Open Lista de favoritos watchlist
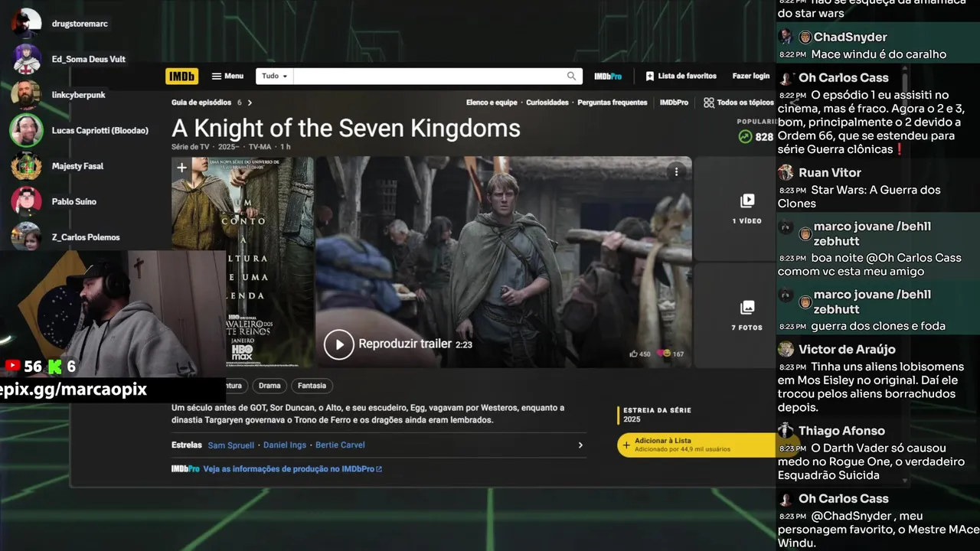980x551 pixels. pos(681,77)
